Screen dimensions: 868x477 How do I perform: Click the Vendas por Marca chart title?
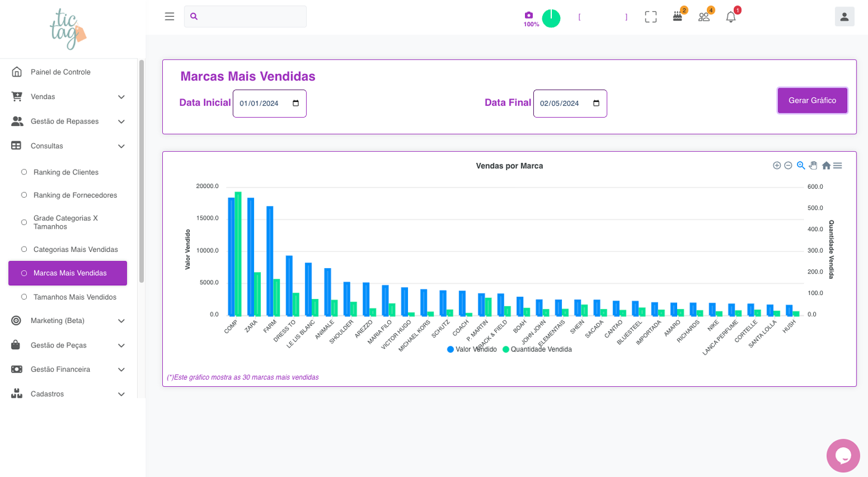(509, 166)
